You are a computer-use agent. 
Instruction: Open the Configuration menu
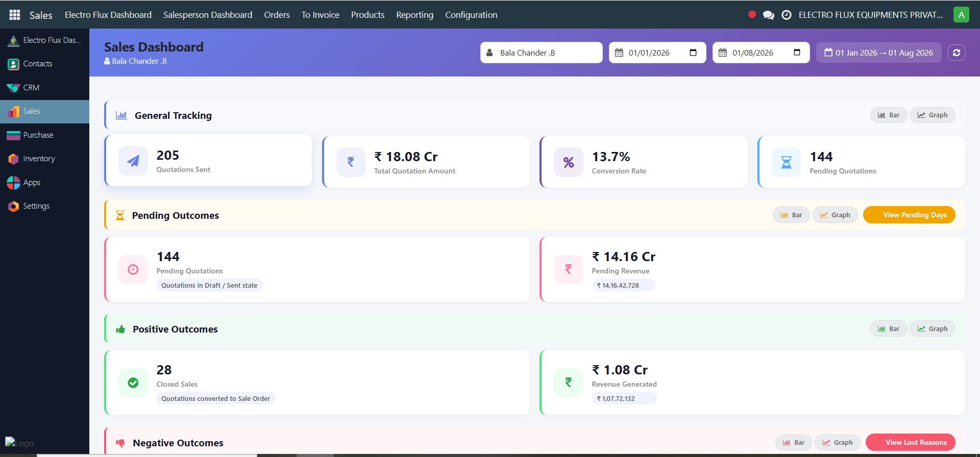[x=471, y=15]
